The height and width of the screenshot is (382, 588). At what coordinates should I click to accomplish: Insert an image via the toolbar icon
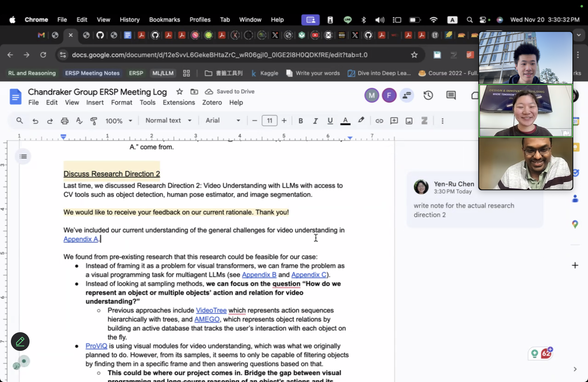click(x=409, y=121)
